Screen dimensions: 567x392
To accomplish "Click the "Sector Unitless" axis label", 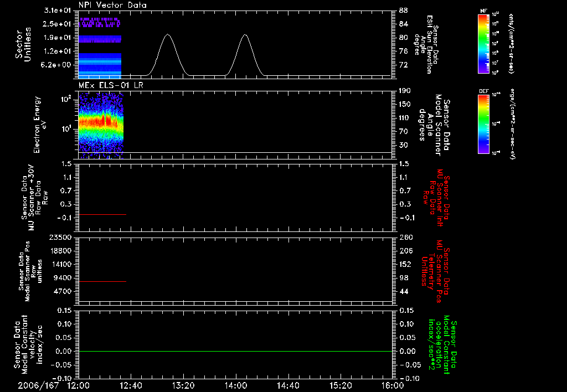I will coord(23,44).
